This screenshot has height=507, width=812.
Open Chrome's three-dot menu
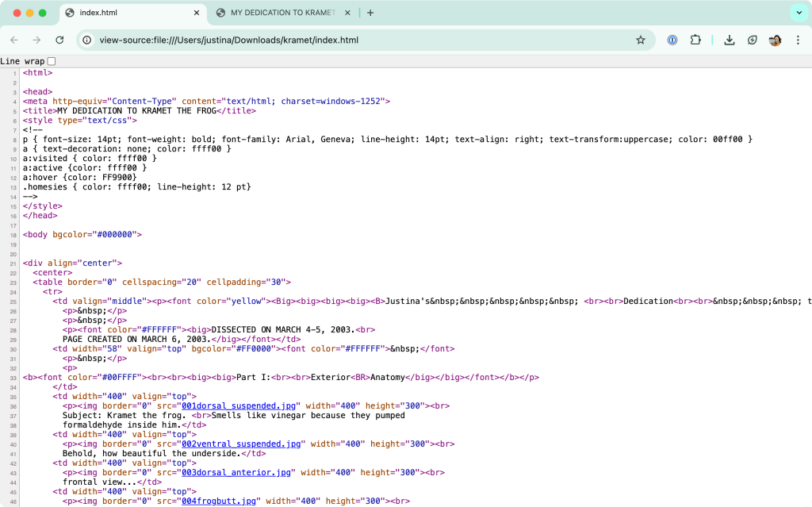click(798, 40)
